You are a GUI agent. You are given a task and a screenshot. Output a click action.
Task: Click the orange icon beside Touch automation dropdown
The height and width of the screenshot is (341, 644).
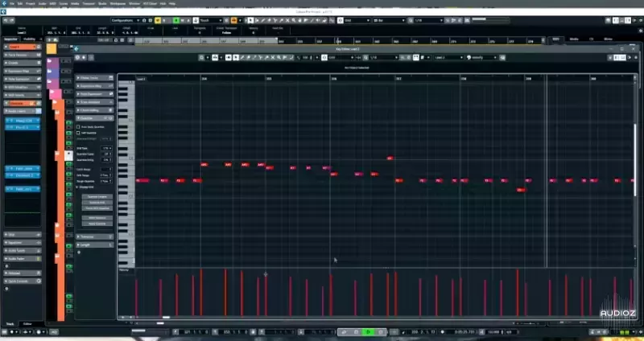tap(233, 20)
